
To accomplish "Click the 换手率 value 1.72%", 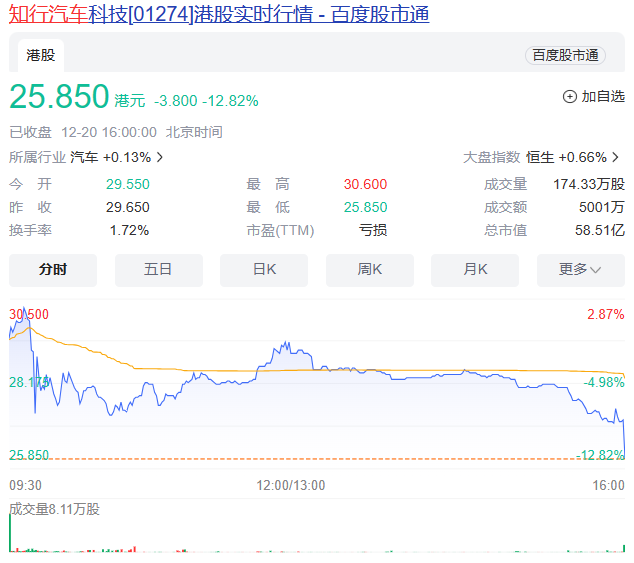I will (x=129, y=231).
